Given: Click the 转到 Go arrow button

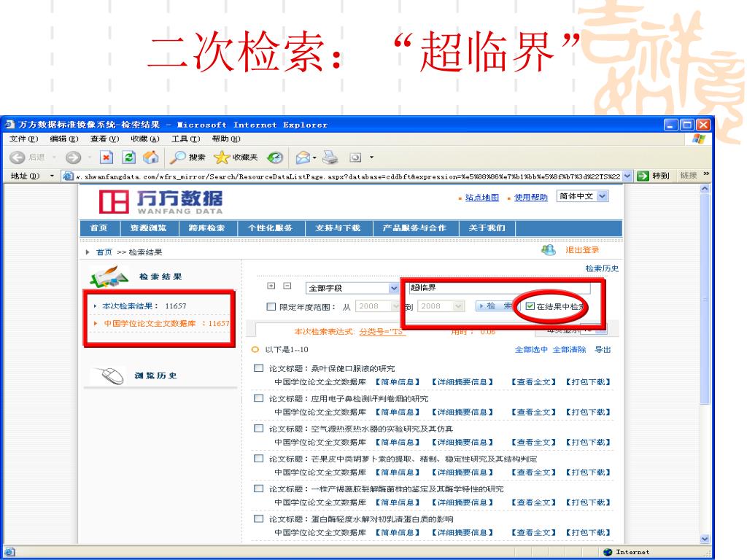Looking at the screenshot, I should [653, 176].
